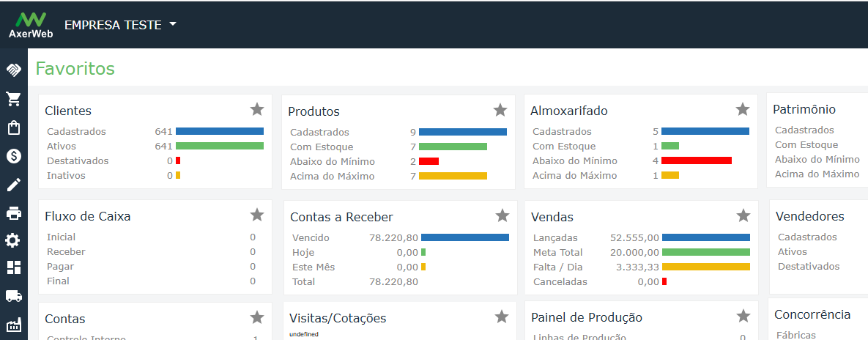The width and height of the screenshot is (868, 340).
Task: Expand the EMPRESA TESTE company dropdown
Action: tap(121, 25)
